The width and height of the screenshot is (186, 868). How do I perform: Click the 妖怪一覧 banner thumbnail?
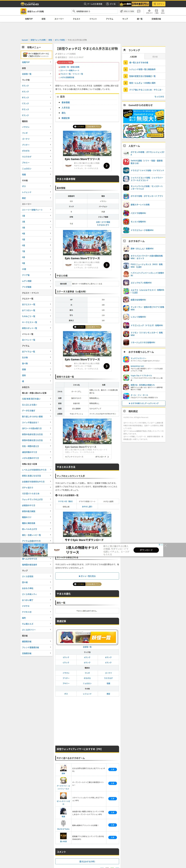[87, 637]
